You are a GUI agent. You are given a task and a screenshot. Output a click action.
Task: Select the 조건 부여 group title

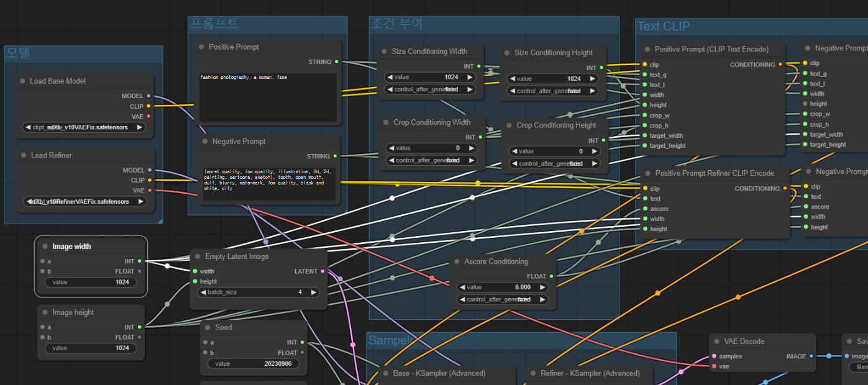[x=396, y=24]
